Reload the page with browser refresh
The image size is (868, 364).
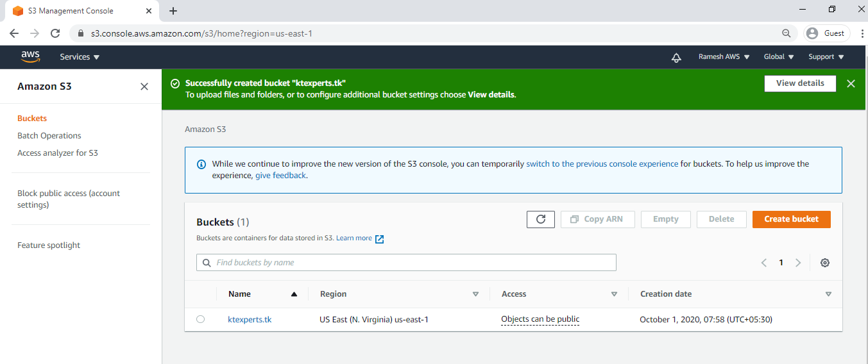(55, 33)
